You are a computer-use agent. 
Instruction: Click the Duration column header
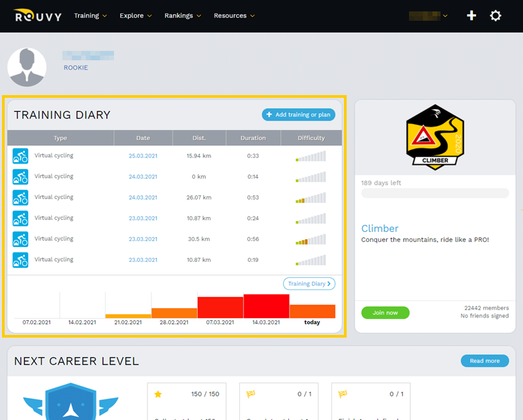click(x=253, y=138)
